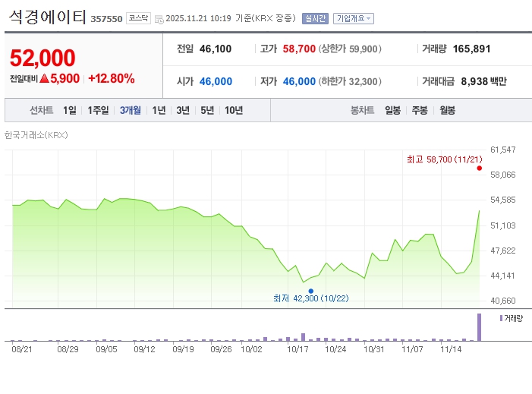
Task: Click the tall volume bar at far right
Action: tap(479, 327)
